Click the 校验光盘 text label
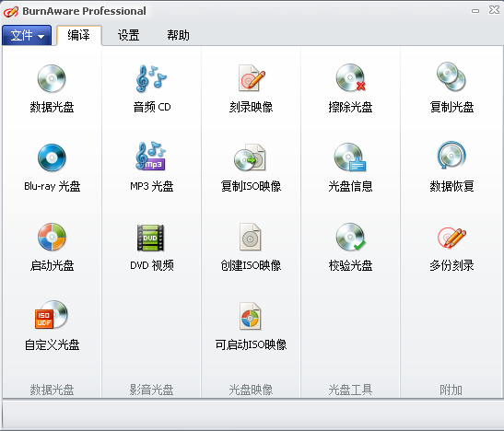The image size is (504, 431). [350, 265]
